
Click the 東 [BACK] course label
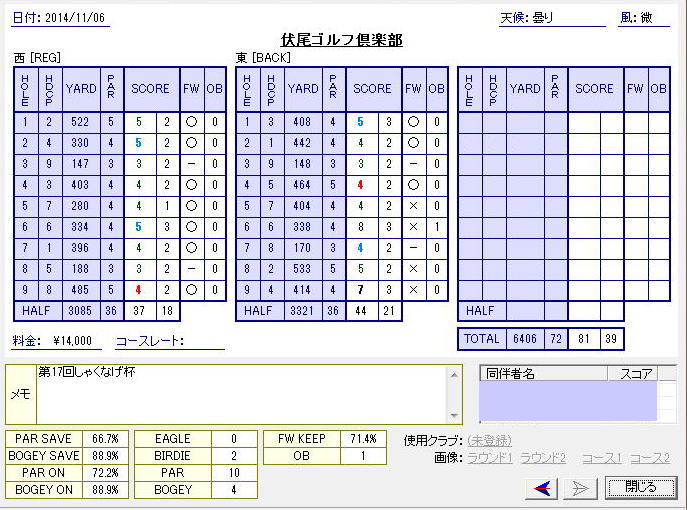(x=263, y=57)
